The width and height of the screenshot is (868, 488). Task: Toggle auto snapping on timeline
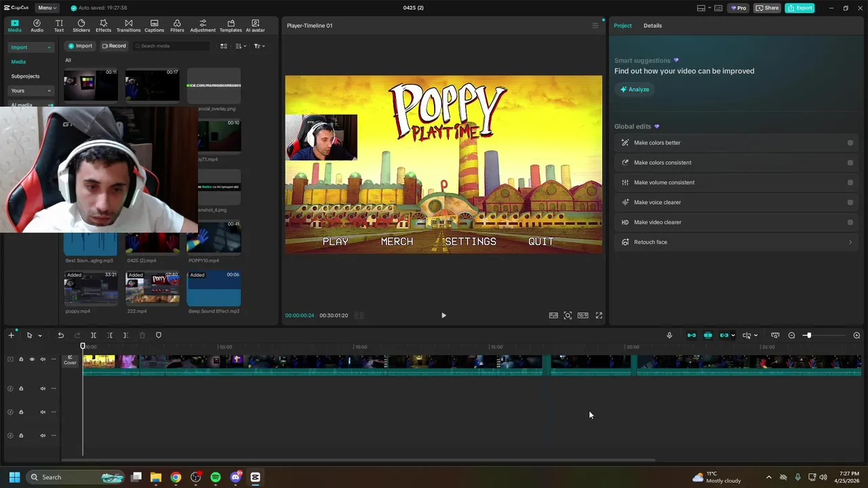tap(708, 335)
